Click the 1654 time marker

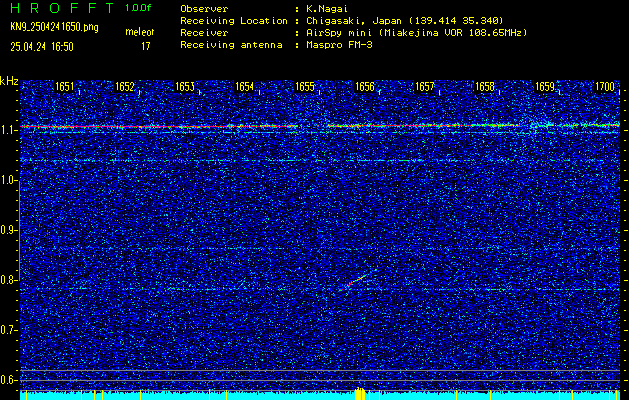[x=245, y=86]
